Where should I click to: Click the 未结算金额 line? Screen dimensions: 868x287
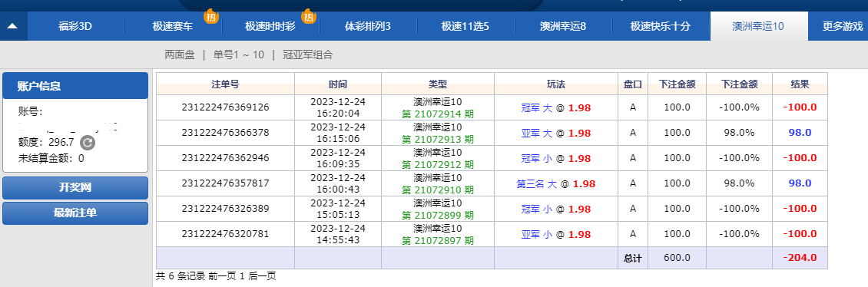(x=51, y=159)
